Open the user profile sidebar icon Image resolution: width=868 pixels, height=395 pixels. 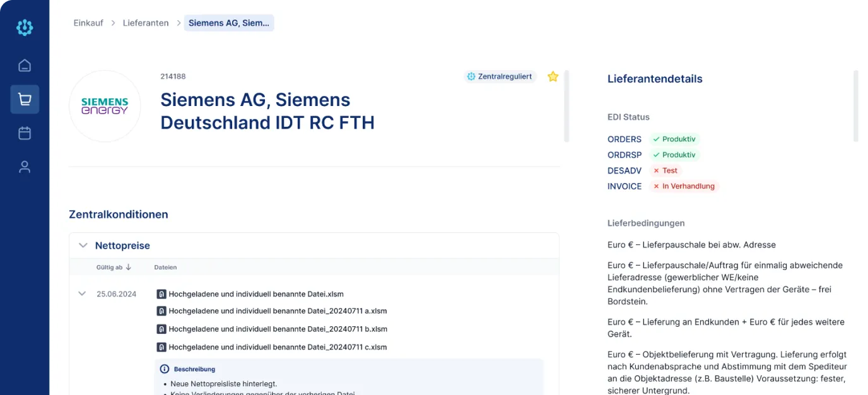(x=25, y=167)
